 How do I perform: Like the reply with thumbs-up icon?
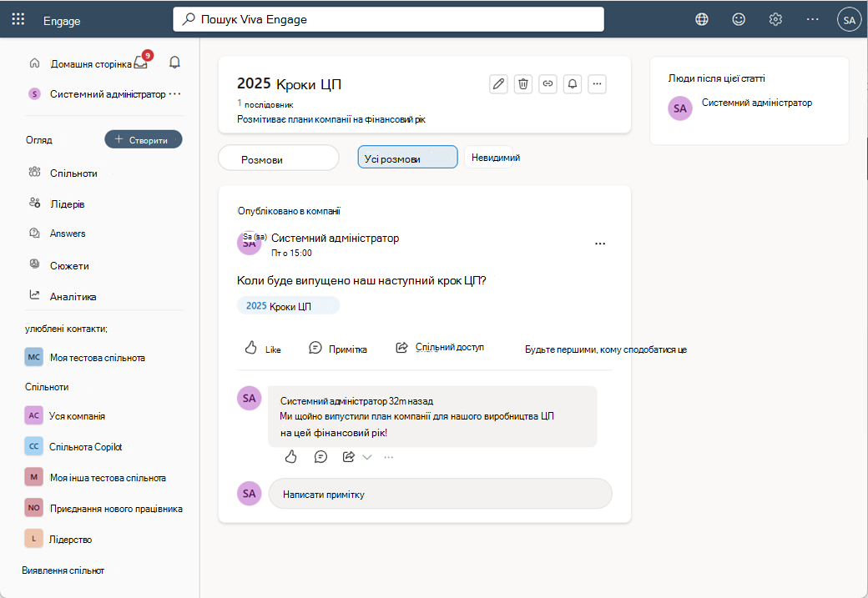[290, 457]
